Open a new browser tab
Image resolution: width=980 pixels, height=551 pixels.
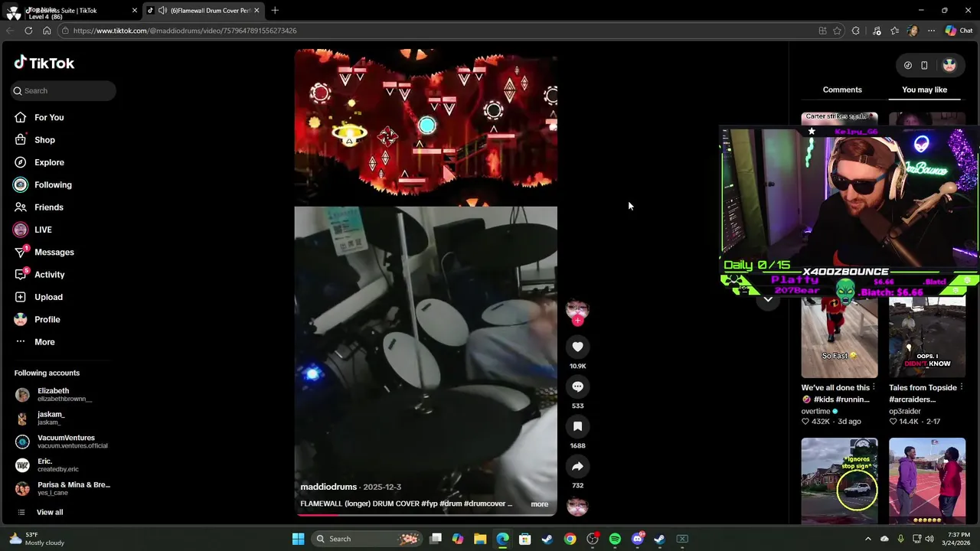(x=275, y=10)
